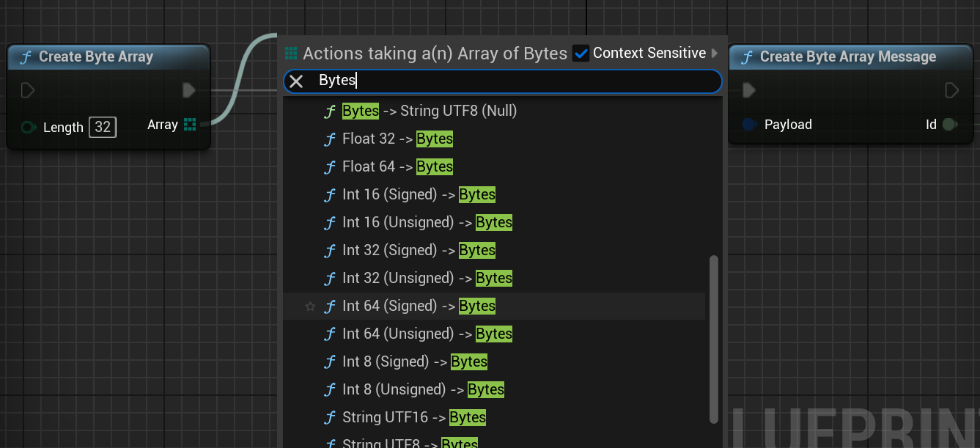Expand the arrow next to Context Sensitive
This screenshot has width=980, height=448.
tap(715, 54)
